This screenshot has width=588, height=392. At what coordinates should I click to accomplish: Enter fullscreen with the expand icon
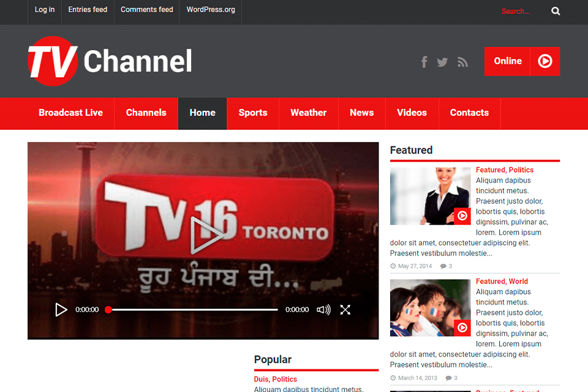coord(345,309)
